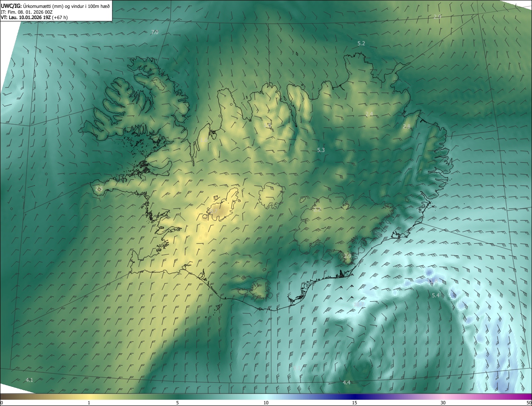Click the 0 tick on the color scale
This screenshot has height=406, width=532.
pos(2,403)
